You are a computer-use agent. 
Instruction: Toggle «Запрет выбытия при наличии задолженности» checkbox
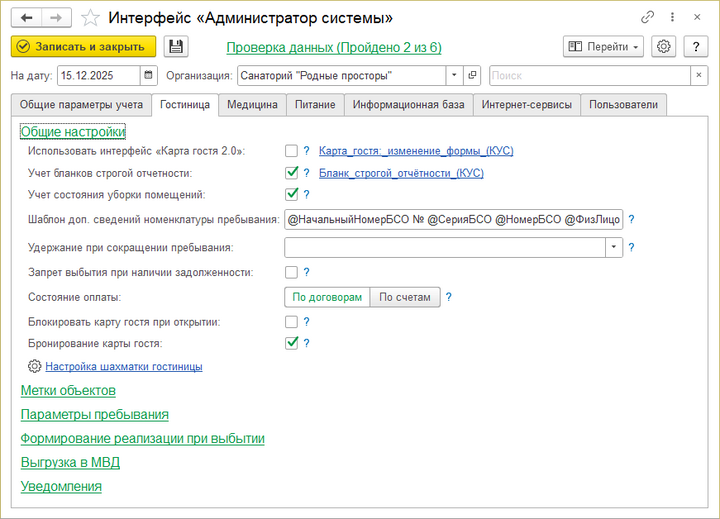click(291, 271)
